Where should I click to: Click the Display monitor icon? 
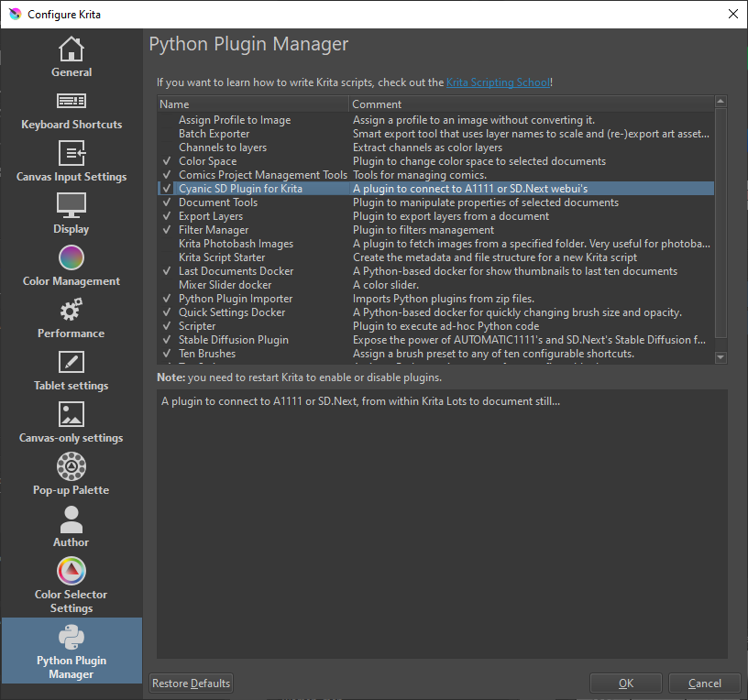71,205
